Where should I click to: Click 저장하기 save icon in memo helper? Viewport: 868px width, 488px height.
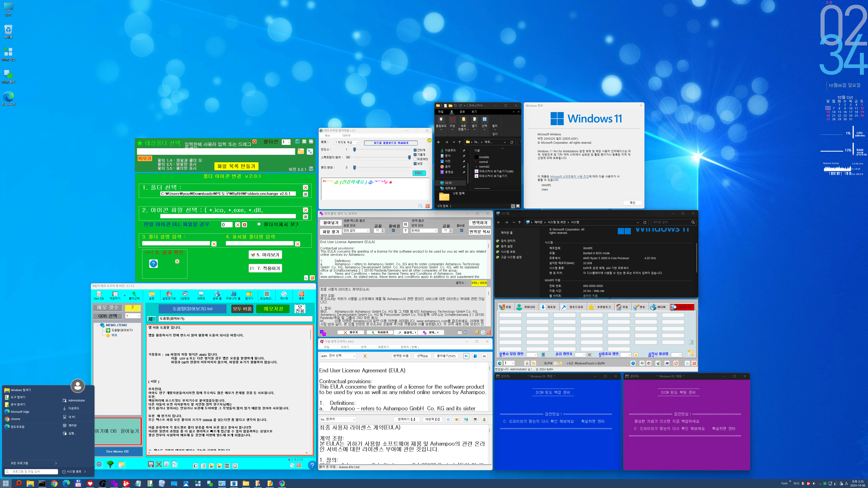tap(115, 295)
